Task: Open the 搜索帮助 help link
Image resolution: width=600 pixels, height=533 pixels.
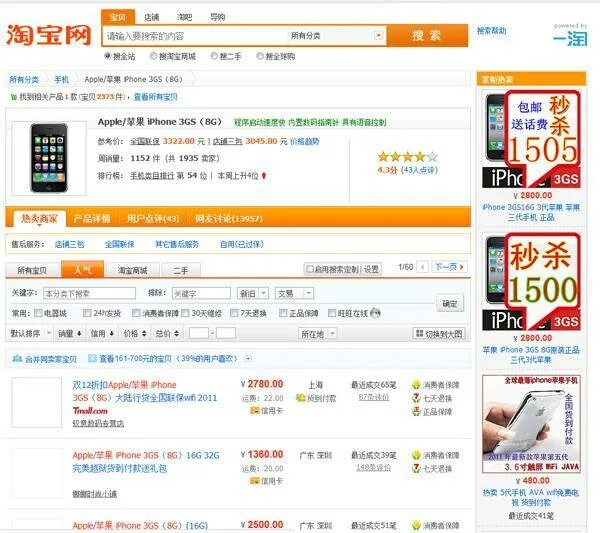Action: [x=491, y=31]
